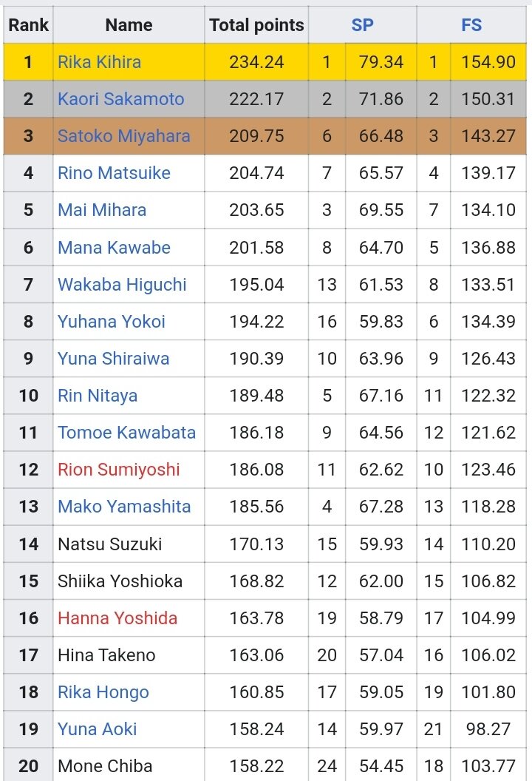Open Wakaba Higuchi's profile link
Viewport: 532px width, 781px height.
pos(122,285)
